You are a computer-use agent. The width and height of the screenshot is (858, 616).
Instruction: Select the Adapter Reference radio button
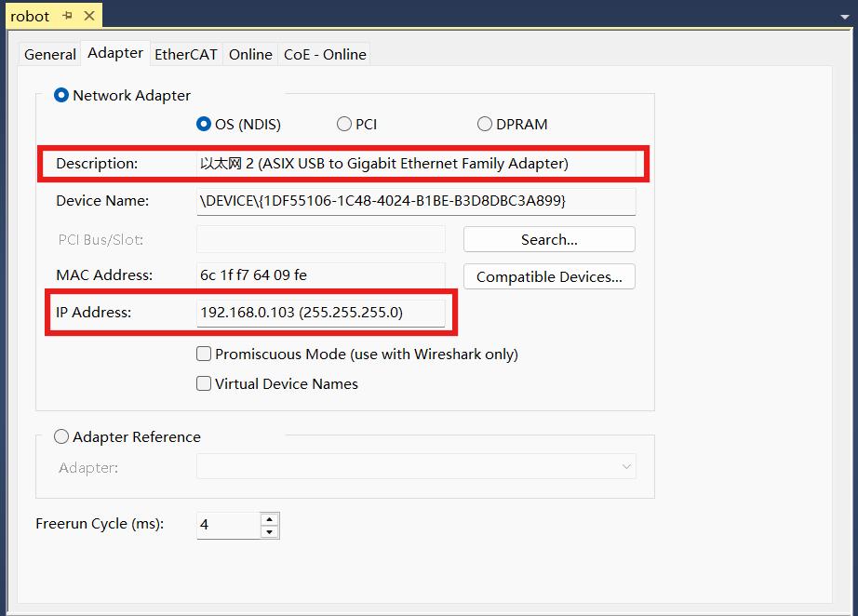[61, 436]
